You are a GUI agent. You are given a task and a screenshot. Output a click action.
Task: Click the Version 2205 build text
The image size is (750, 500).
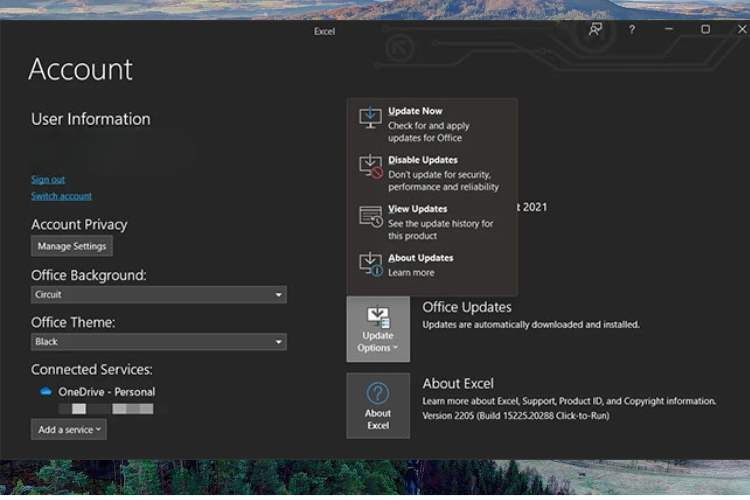point(516,416)
